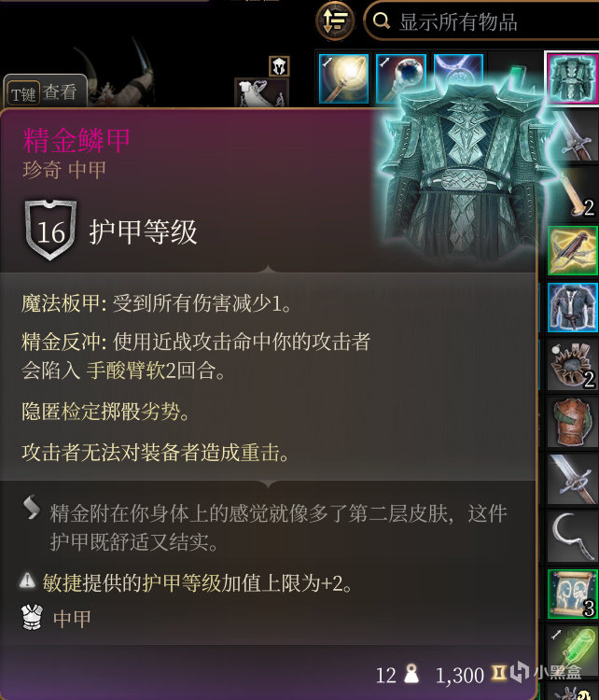Image resolution: width=599 pixels, height=700 pixels.
Task: Click the crossbow item with green border
Action: coord(573,251)
